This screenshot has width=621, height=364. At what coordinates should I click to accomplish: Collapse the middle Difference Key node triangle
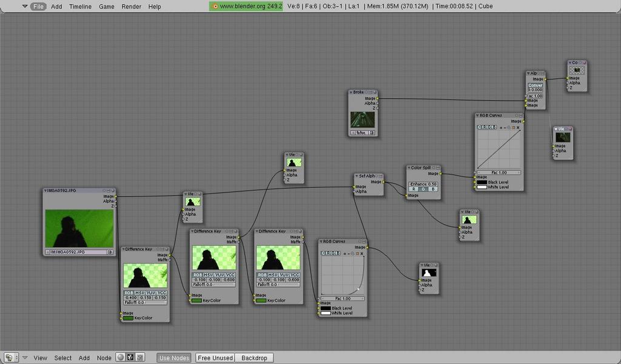click(192, 231)
